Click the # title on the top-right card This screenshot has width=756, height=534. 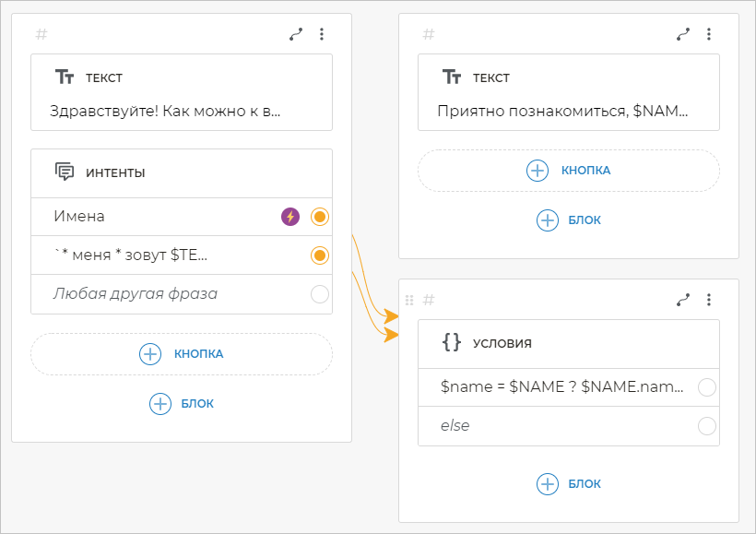[x=429, y=34]
